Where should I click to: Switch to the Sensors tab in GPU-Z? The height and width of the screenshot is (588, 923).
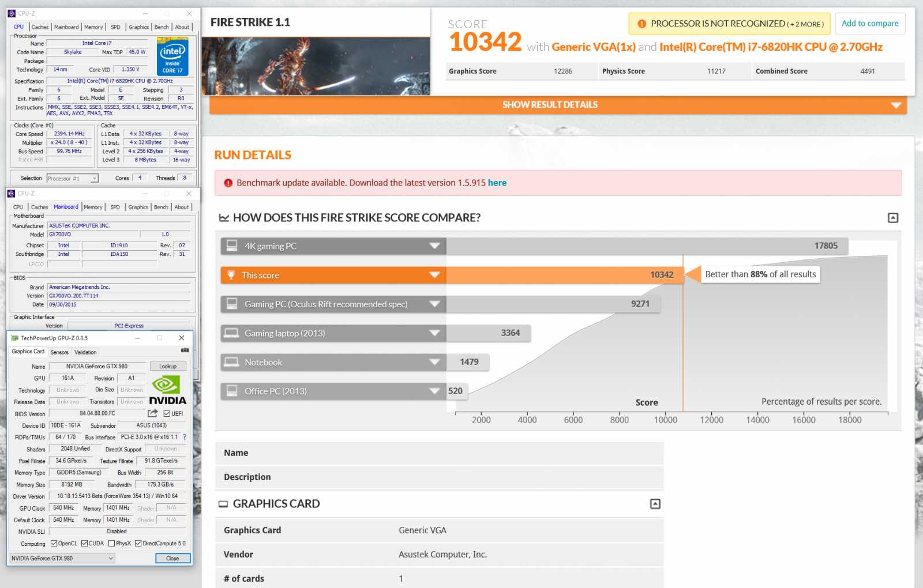point(59,352)
